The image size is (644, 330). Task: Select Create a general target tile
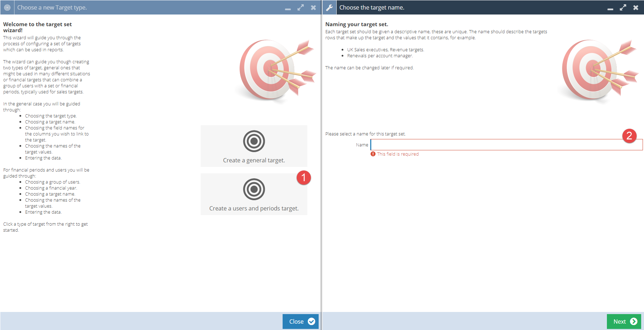click(x=254, y=146)
